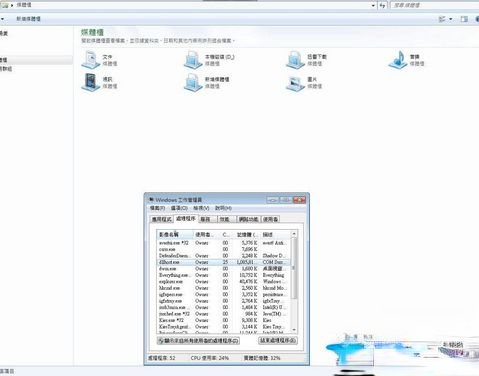479x376 pixels.
Task: Select the dwm.exe process row
Action: (224, 269)
